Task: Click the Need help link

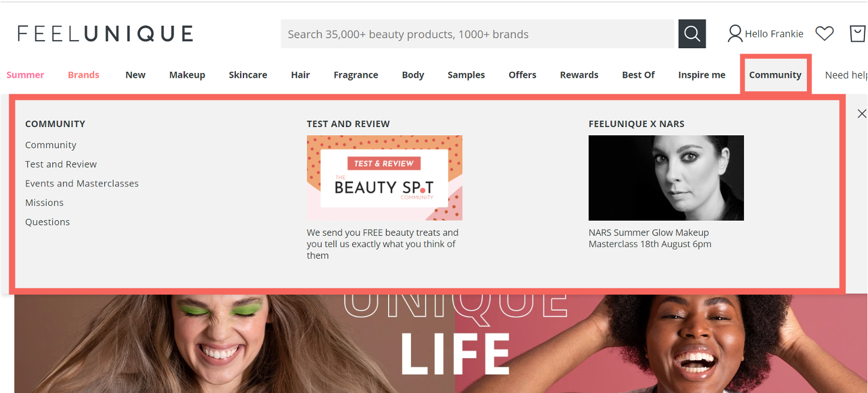Action: tap(846, 75)
